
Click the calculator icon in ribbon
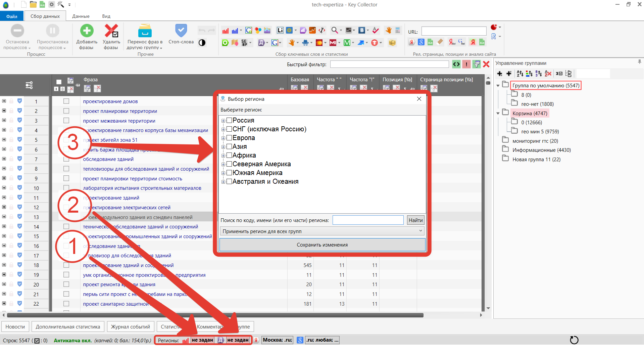tap(398, 31)
